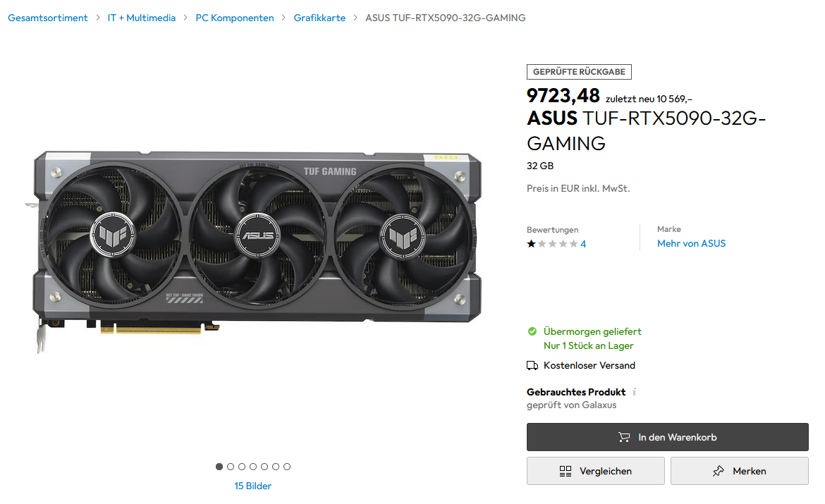Select the fourth image carousel dot
This screenshot has height=504, width=825.
253,467
